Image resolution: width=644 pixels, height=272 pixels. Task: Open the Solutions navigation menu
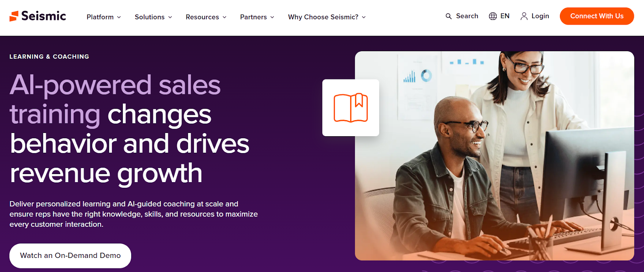[x=150, y=17]
